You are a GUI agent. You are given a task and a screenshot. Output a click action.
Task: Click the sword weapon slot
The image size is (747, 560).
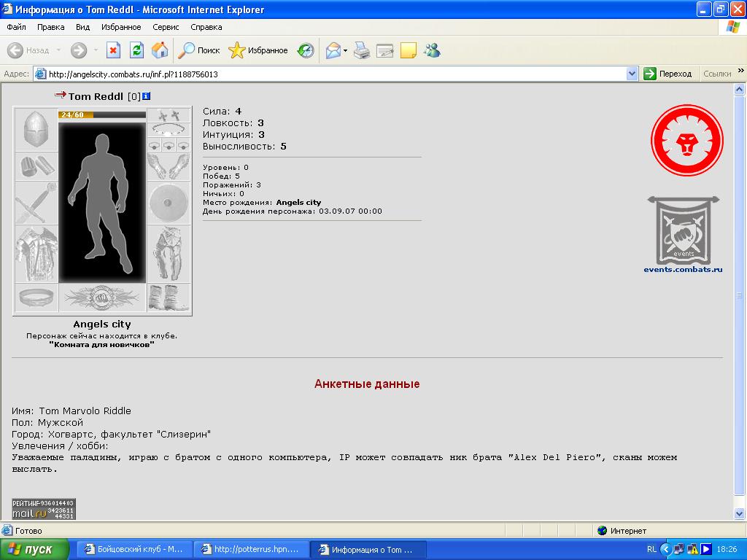[36, 203]
